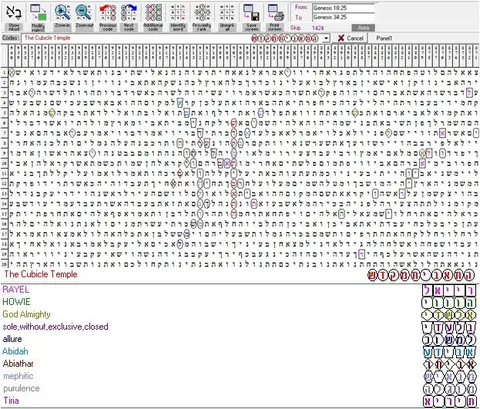Click the Skip value 1424

point(318,28)
